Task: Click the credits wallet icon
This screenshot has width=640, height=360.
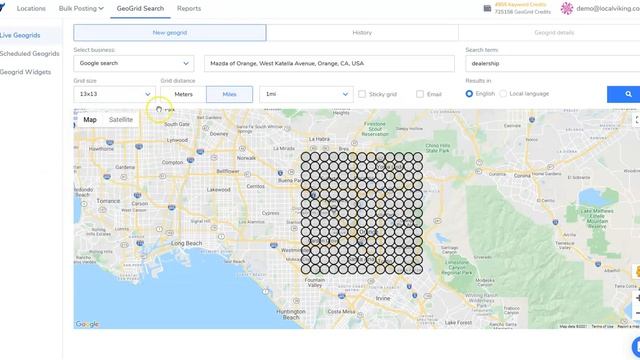Action: (x=487, y=8)
